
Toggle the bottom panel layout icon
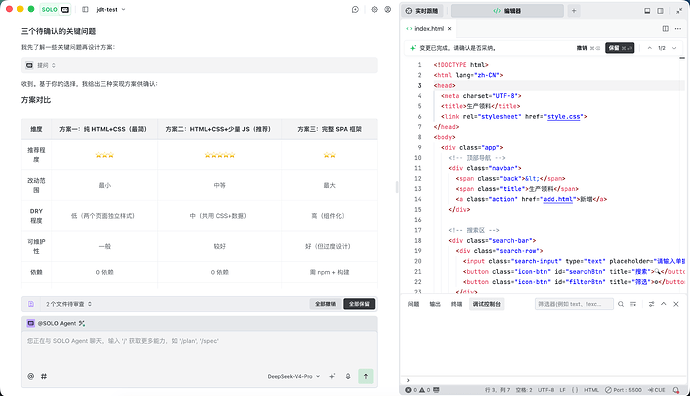(647, 11)
